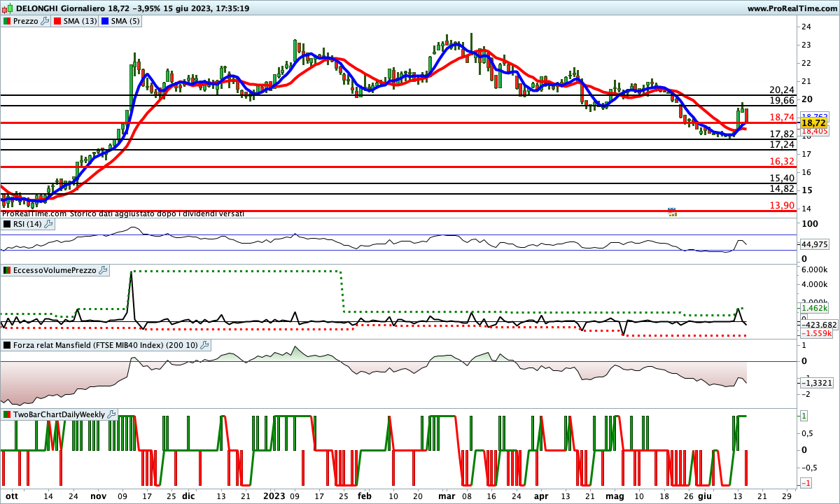Click the 22 price scale tick label
The height and width of the screenshot is (504, 840).
click(x=806, y=63)
